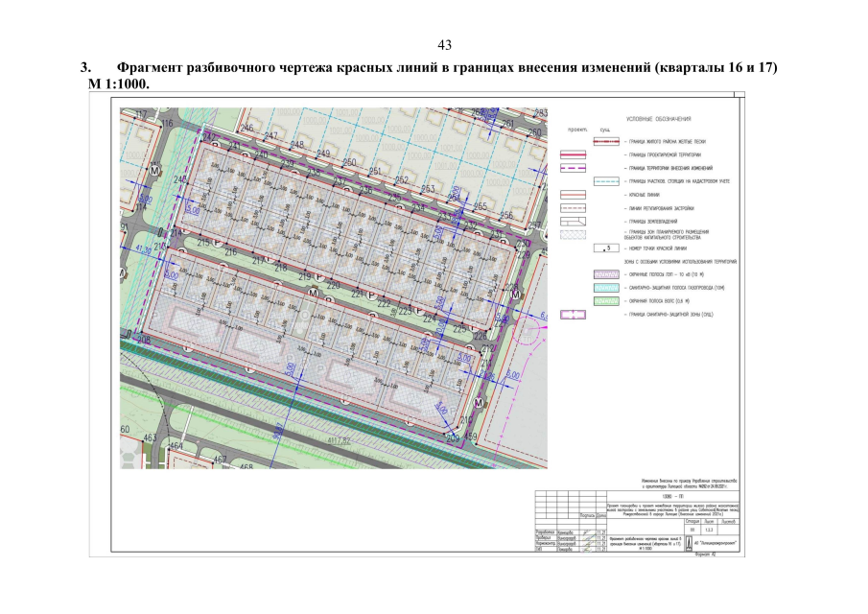Screen dimensions: 868x614
Task: Click map point number 260
Action: click(535, 133)
